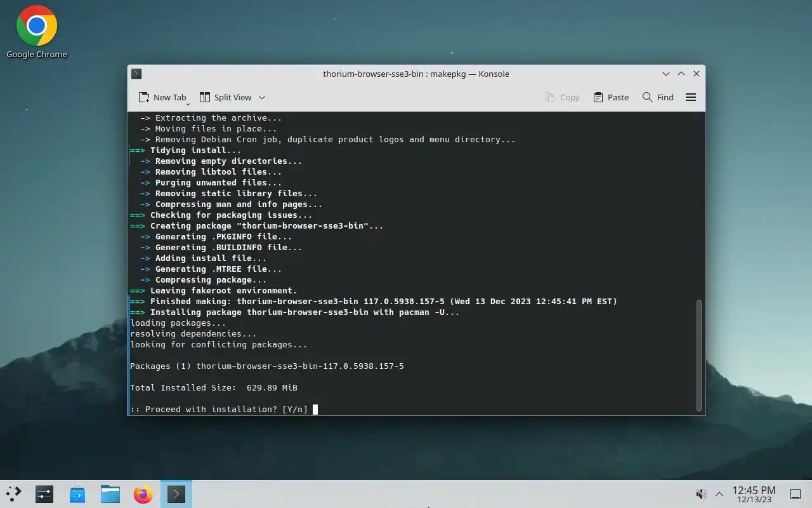Click 'Installing package thorium-browser-sse3-bin with pacman' line
812x508 pixels.
point(295,312)
